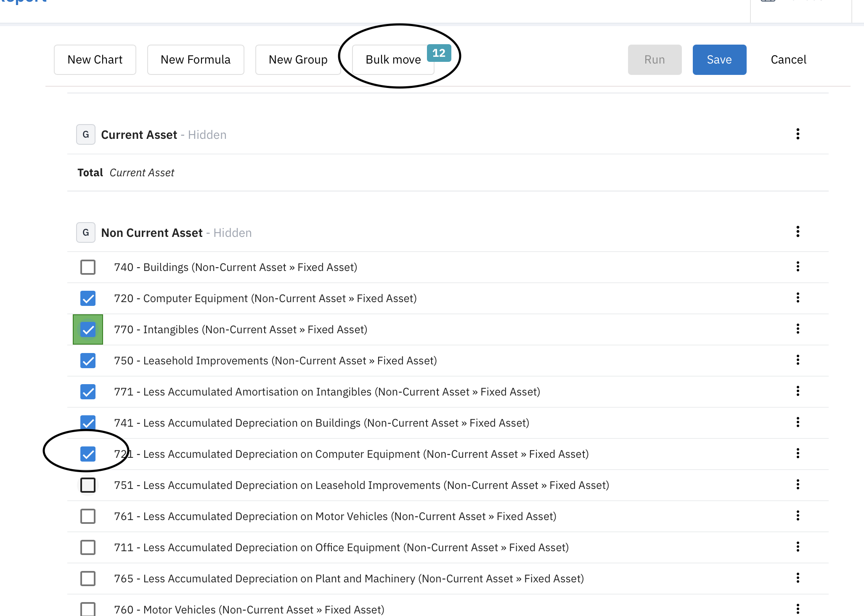Uncheck 771 - Accumulated Amortisation on Intangibles

(x=88, y=392)
